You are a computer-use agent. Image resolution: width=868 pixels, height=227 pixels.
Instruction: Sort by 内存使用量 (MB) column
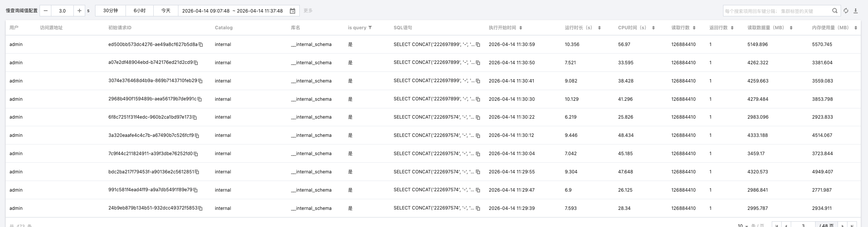click(x=855, y=28)
